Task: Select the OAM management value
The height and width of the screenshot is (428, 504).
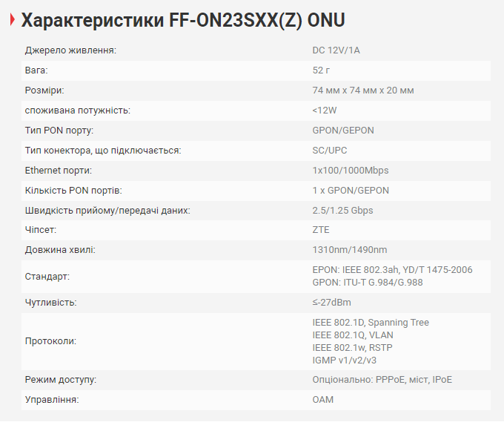Action: point(323,400)
